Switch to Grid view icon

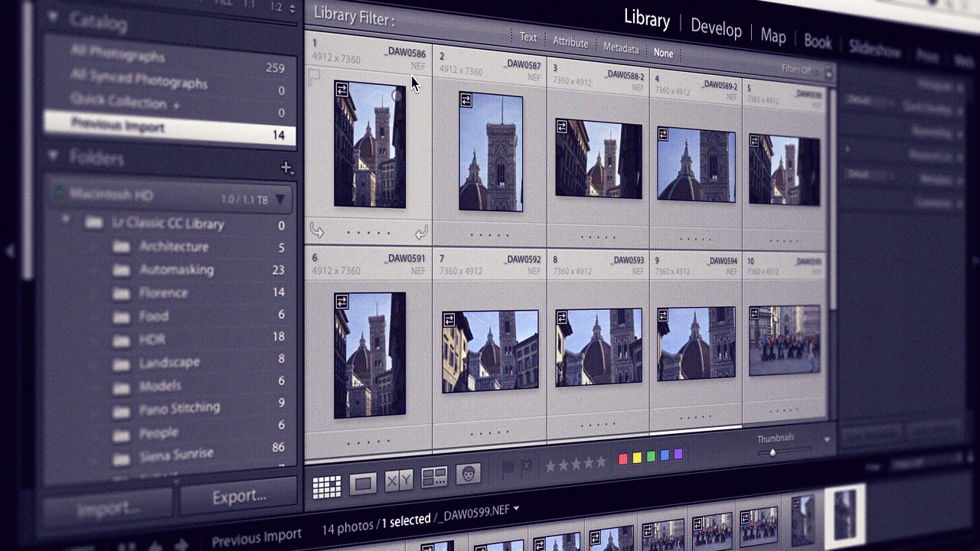tap(327, 487)
